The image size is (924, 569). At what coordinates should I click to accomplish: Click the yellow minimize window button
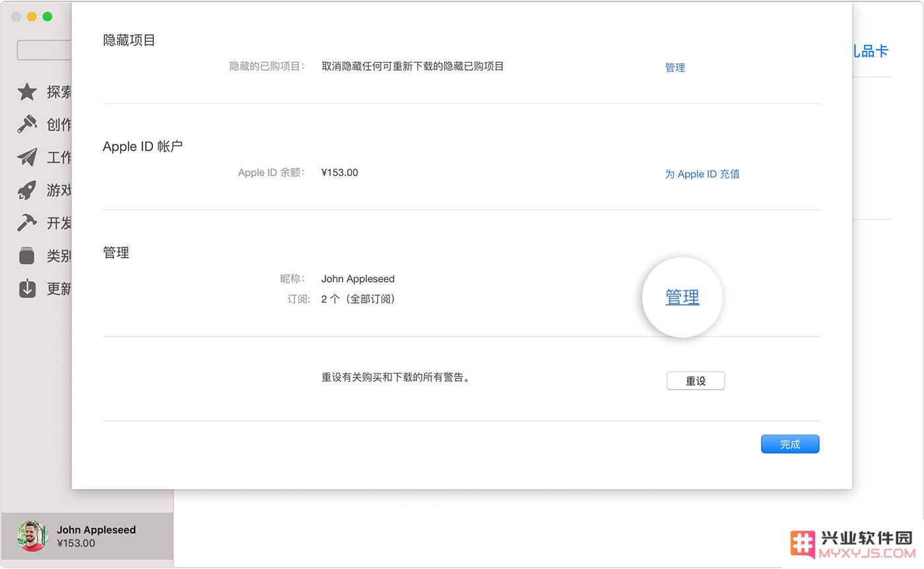[32, 17]
